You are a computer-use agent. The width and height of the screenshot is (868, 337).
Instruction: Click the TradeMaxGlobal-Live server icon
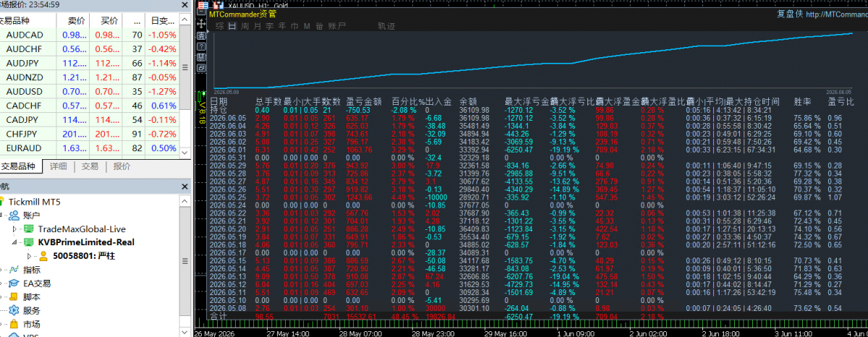click(29, 229)
